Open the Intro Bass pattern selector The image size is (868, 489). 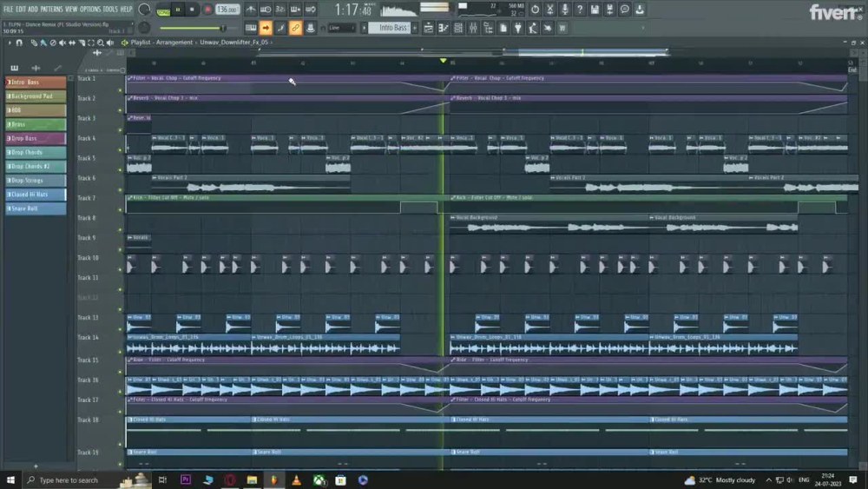[x=390, y=28]
